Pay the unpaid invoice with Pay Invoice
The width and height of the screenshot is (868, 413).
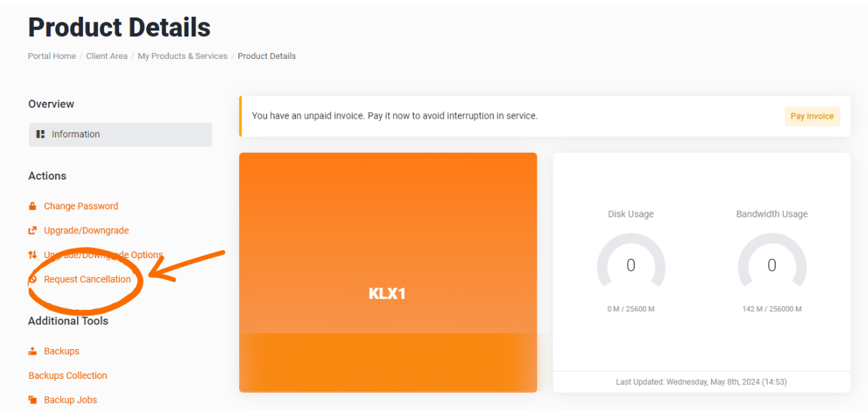(x=812, y=116)
